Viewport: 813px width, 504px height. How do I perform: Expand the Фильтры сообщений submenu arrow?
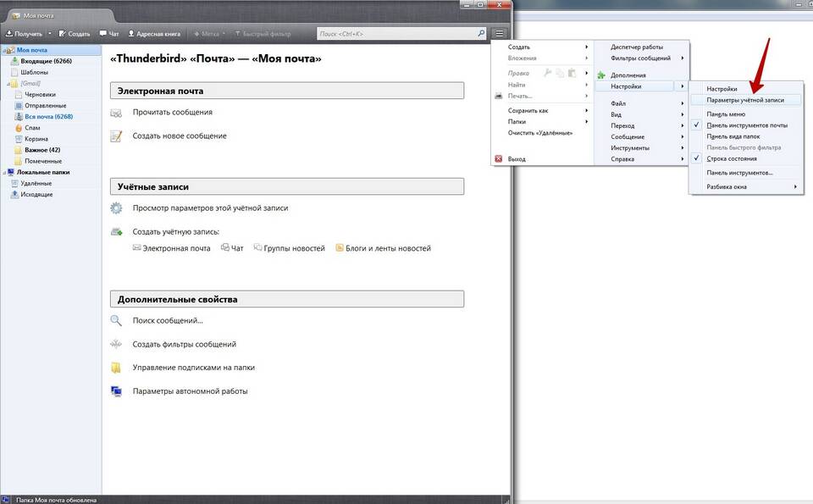click(683, 58)
